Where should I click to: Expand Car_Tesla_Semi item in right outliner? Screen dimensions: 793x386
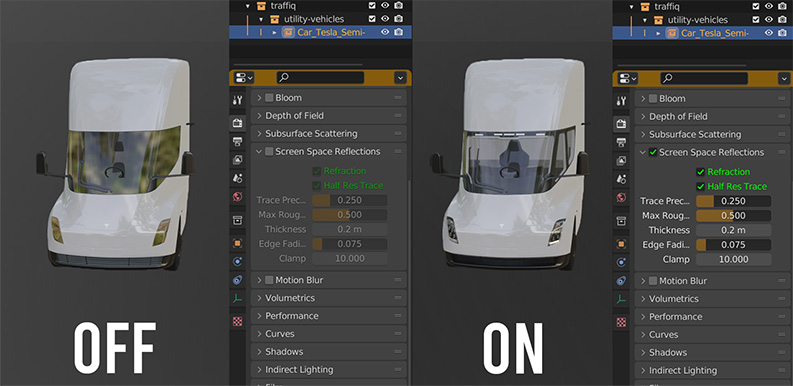coord(658,33)
